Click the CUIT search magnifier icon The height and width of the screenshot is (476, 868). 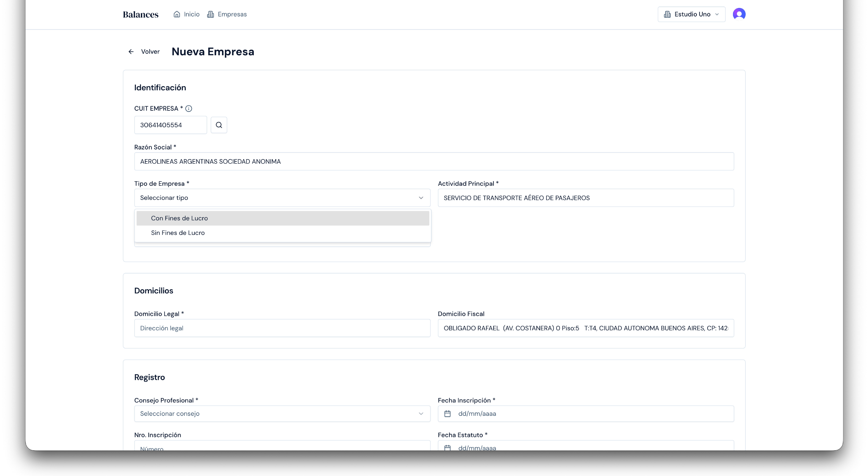click(219, 125)
